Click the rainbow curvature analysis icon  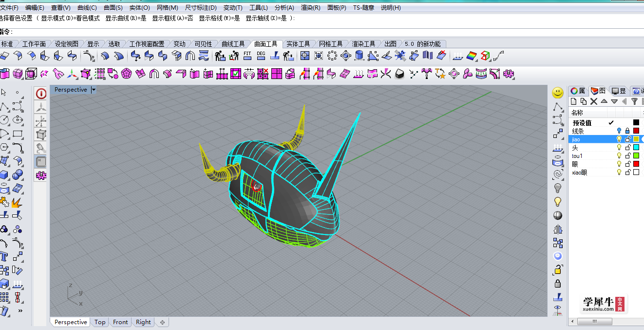point(472,56)
